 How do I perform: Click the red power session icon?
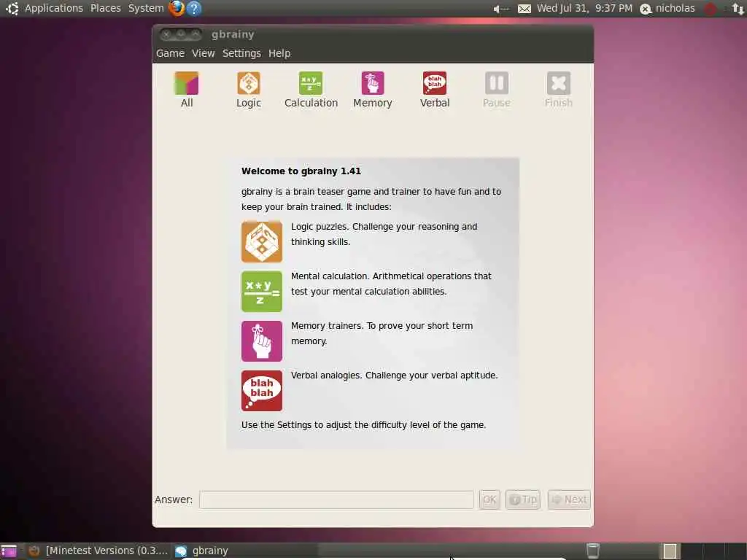pos(710,9)
